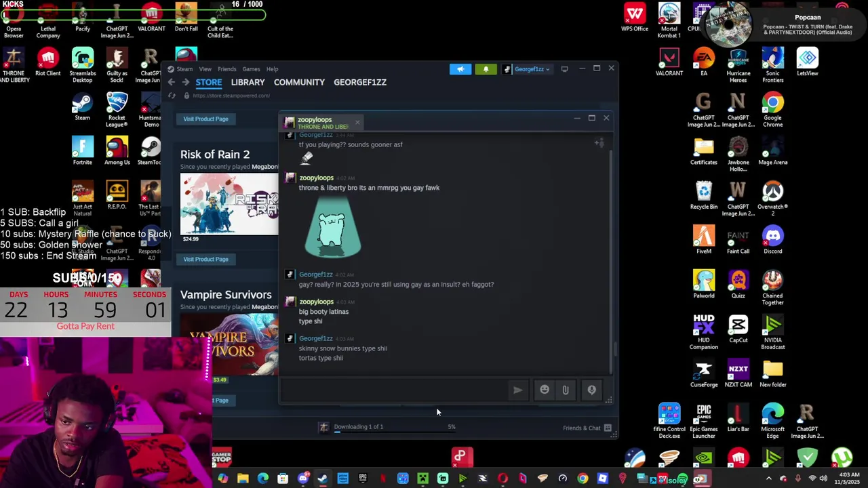Open Vampire Survivors game thumbnail
This screenshot has height=488, width=868.
point(229,344)
